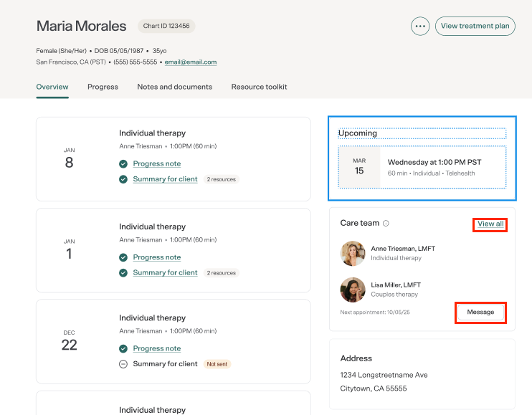Screen dimensions: 532x415
Task: Open Jan 8 Progress note link
Action: point(157,163)
